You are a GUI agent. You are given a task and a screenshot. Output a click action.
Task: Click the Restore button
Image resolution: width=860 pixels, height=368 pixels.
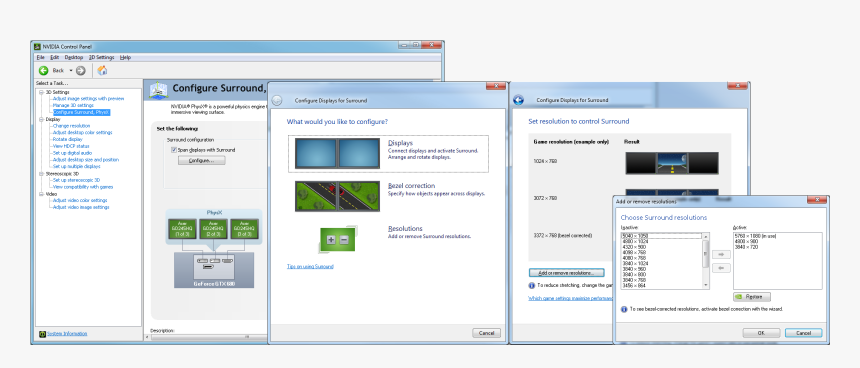point(752,297)
